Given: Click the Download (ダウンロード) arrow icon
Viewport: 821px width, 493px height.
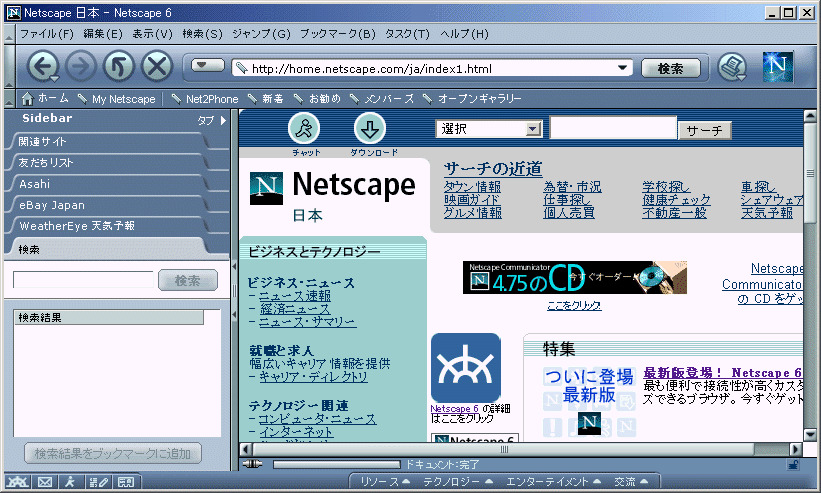Looking at the screenshot, I should pos(370,128).
